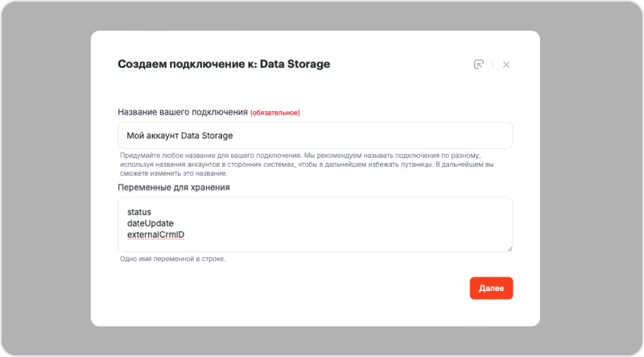Screen dimensions: 644x357
Task: Click the vertical divider between header icons
Action: point(493,64)
